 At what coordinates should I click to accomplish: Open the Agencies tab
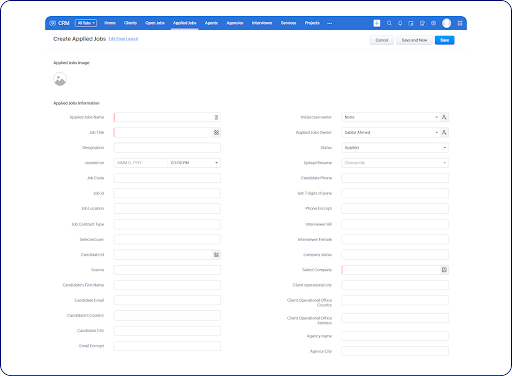coord(235,23)
